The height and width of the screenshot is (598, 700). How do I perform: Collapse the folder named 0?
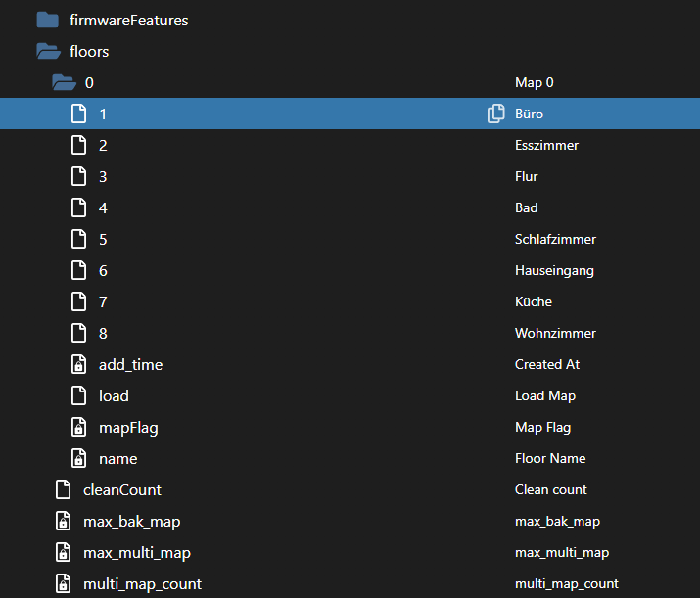(x=64, y=82)
